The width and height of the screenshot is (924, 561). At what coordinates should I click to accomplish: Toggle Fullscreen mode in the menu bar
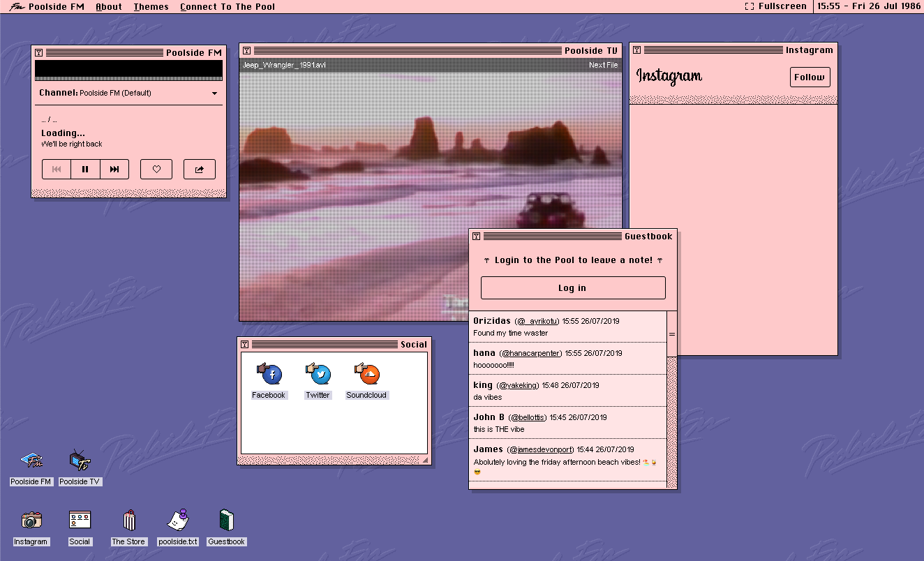coord(775,6)
